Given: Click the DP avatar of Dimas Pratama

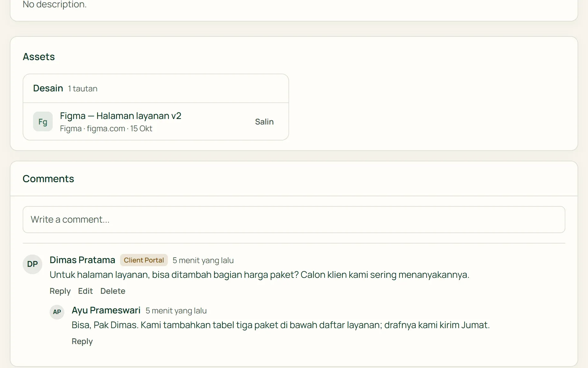Looking at the screenshot, I should tap(32, 264).
